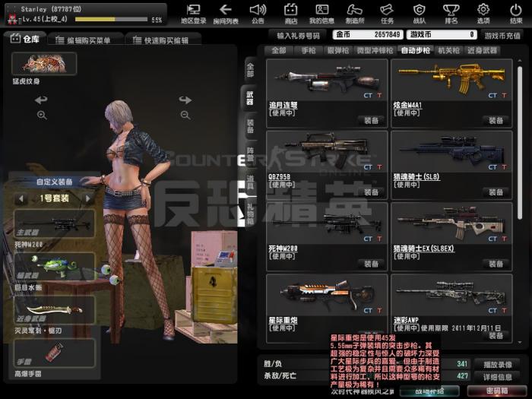
Task: Click the 猎魂骑士EX(SL8EX) rifle image
Action: click(451, 223)
